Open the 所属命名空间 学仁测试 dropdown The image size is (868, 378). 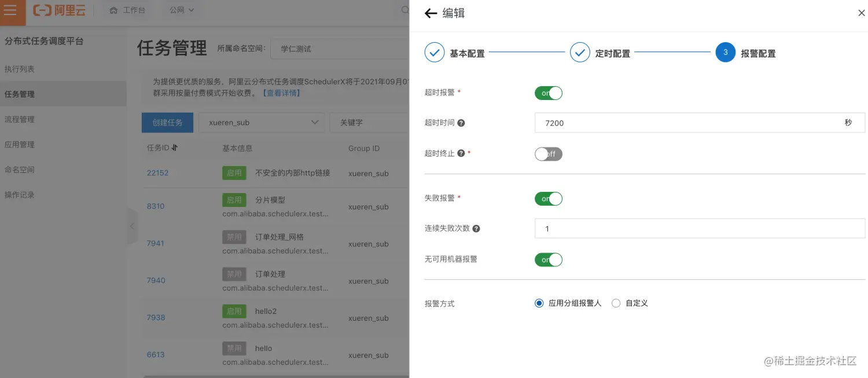pyautogui.click(x=340, y=49)
